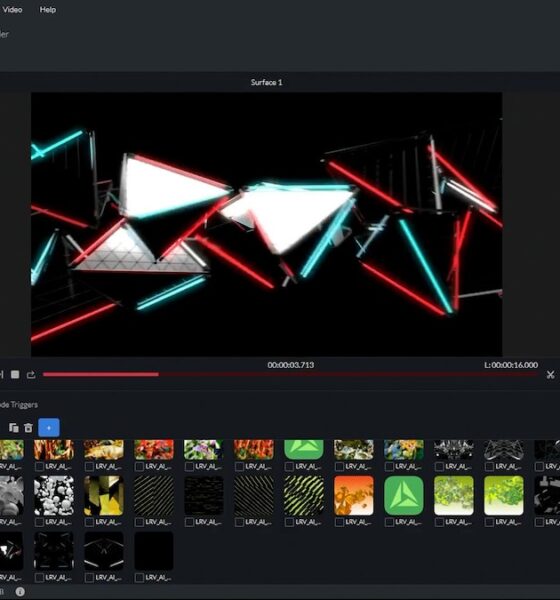Click the duplicate icon above the media thumbnails
Image resolution: width=560 pixels, height=600 pixels.
[x=14, y=427]
